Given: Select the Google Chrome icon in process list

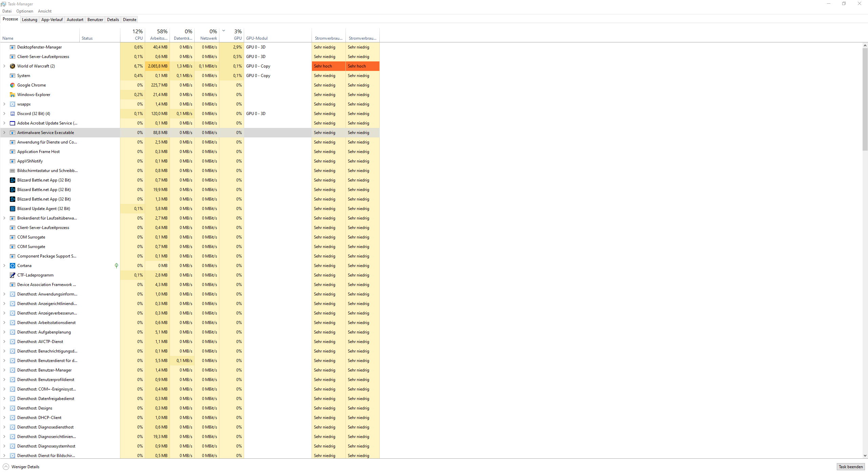Looking at the screenshot, I should pos(13,85).
